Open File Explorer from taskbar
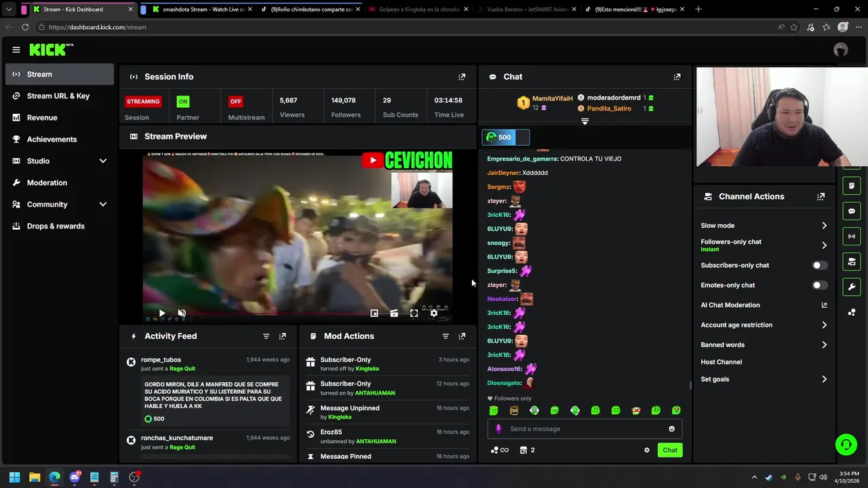Screen dimensions: 868x488 click(35, 477)
